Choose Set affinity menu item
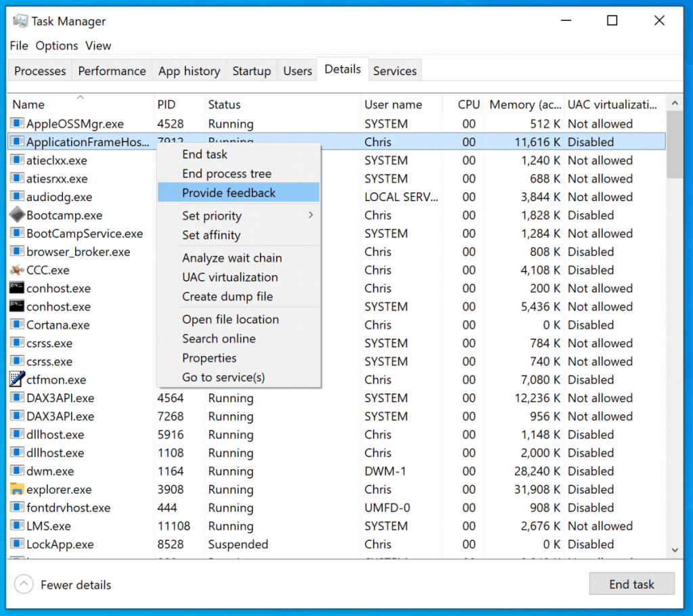This screenshot has width=693, height=616. [238, 235]
